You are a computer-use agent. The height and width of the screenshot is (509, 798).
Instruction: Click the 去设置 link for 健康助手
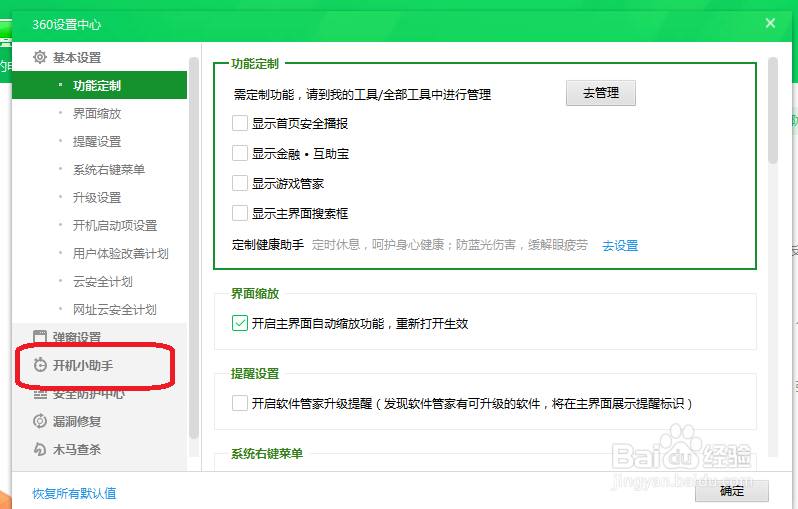tap(620, 245)
